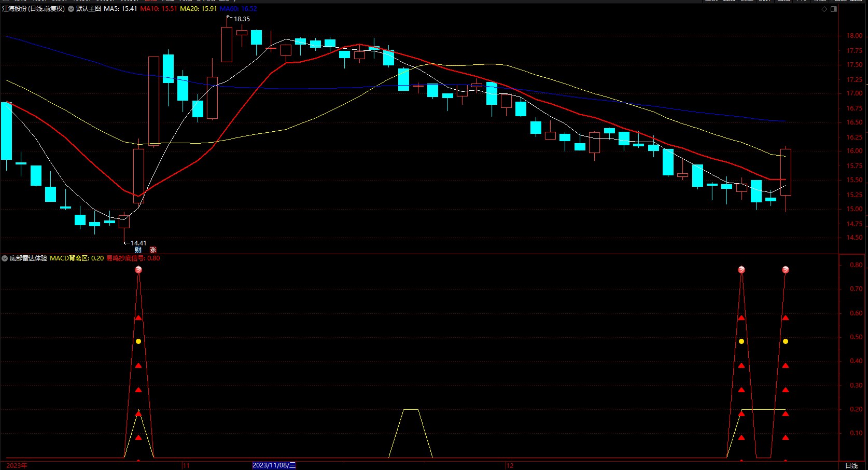Click the red MA10: 15.51 label
Screen dimensions: 868x470
click(x=159, y=9)
